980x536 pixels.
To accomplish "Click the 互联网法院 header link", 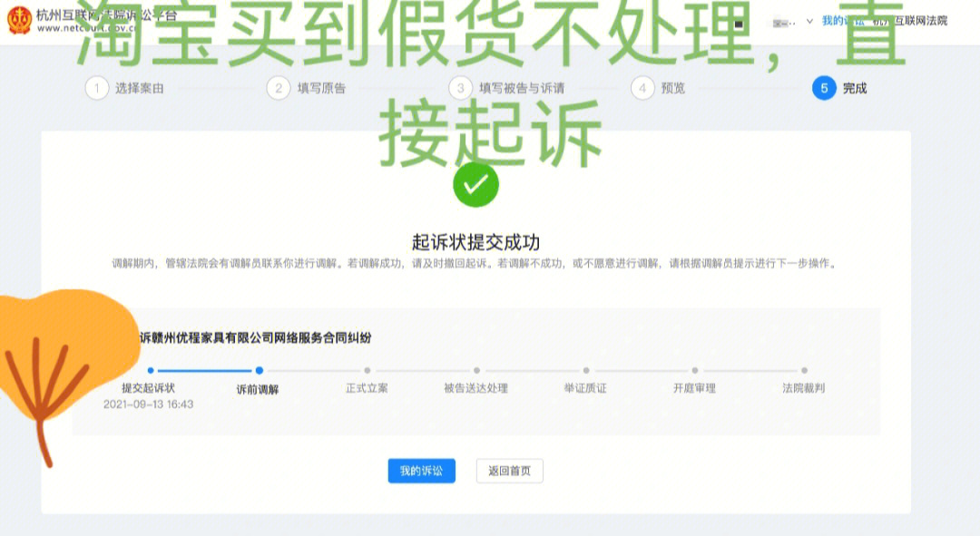I will pyautogui.click(x=910, y=21).
